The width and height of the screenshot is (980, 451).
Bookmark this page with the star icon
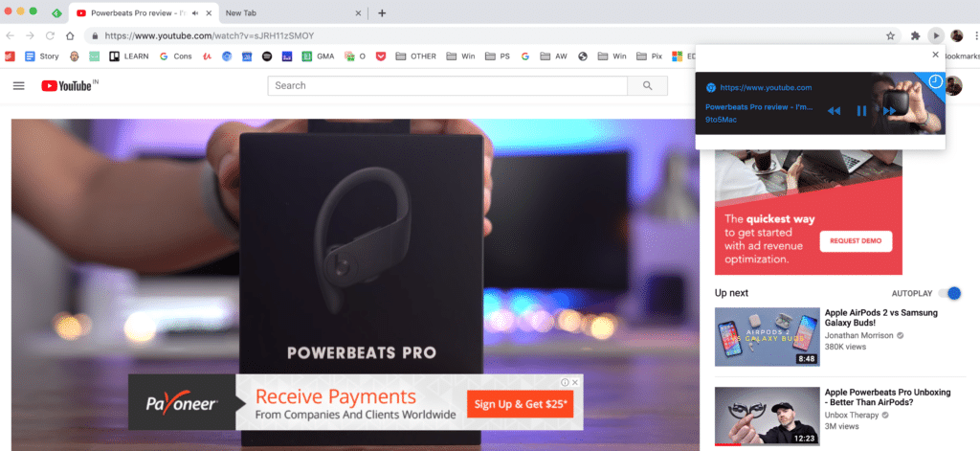coord(891,35)
